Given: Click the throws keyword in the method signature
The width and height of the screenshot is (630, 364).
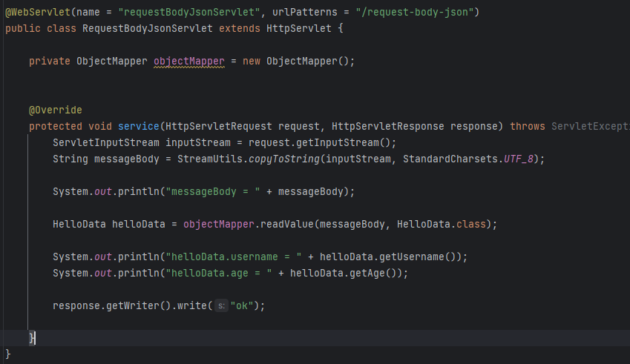Looking at the screenshot, I should click(x=528, y=127).
